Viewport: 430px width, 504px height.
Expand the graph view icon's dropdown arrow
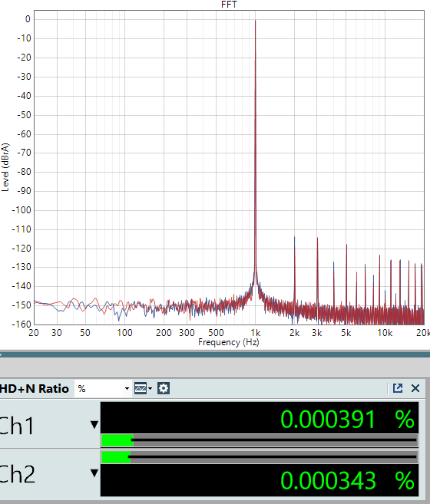(150, 389)
